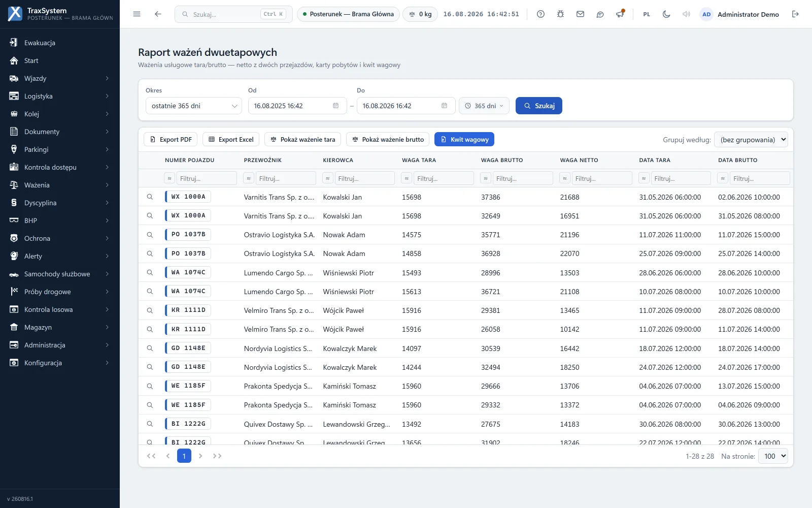Image resolution: width=812 pixels, height=508 pixels.
Task: Click the Export Excel button
Action: click(231, 139)
